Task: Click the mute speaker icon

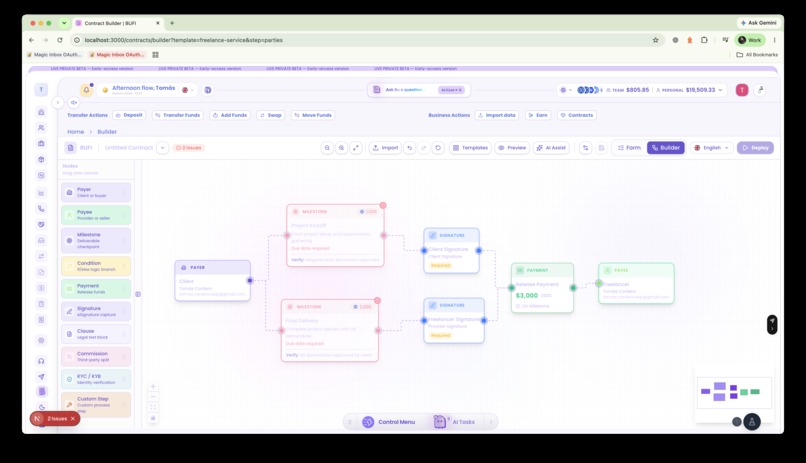Action: pyautogui.click(x=74, y=103)
